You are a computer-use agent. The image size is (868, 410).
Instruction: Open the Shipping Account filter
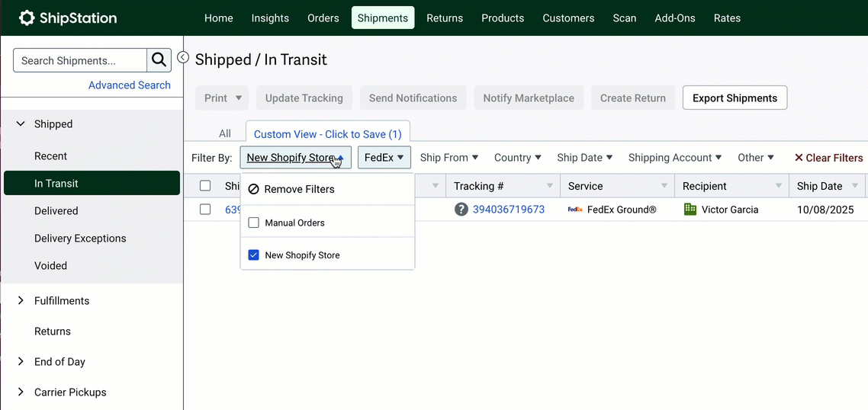click(x=675, y=158)
